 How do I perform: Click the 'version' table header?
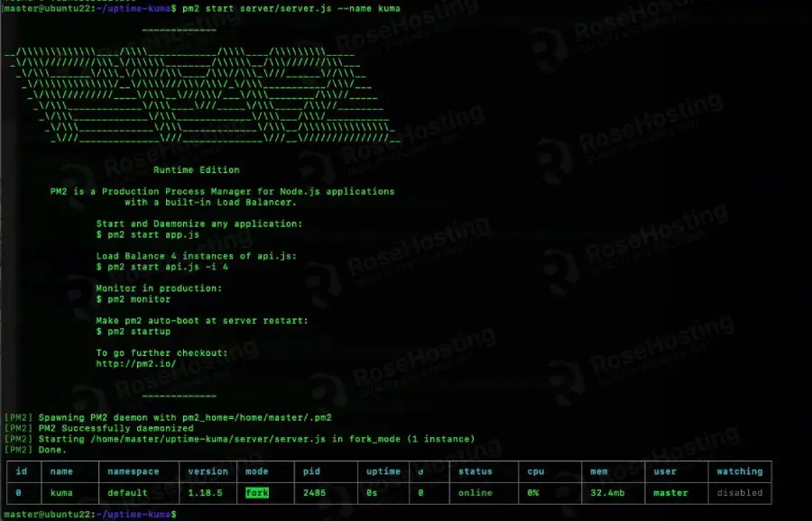click(x=208, y=471)
